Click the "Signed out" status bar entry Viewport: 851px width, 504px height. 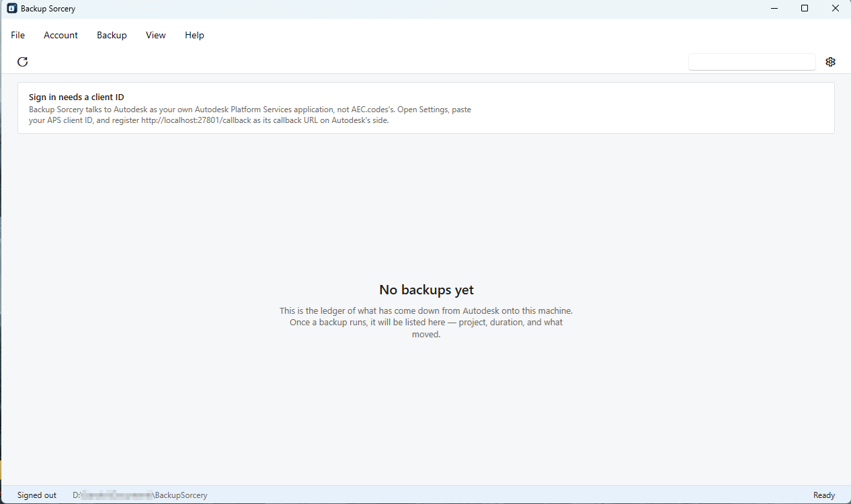point(37,495)
